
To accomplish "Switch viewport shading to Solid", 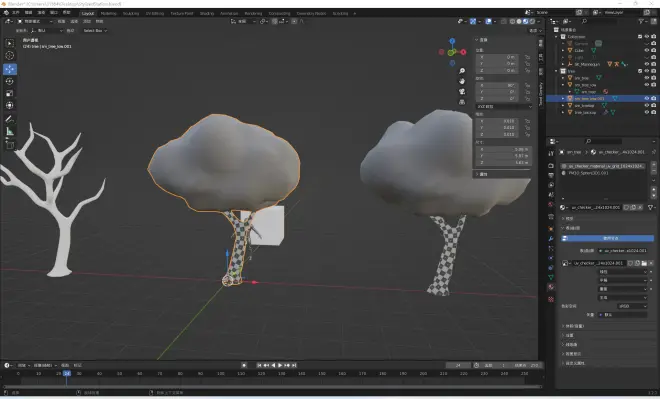I will 519,21.
